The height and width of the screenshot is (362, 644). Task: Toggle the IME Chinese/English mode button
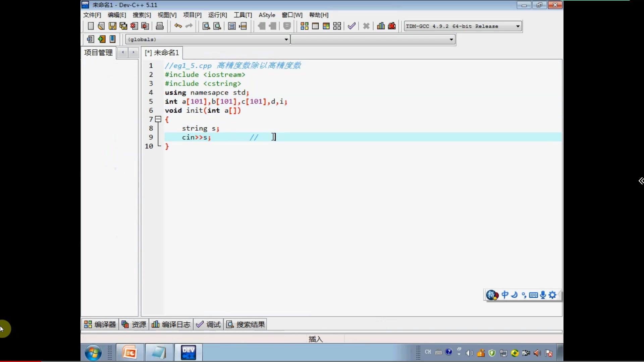(505, 295)
